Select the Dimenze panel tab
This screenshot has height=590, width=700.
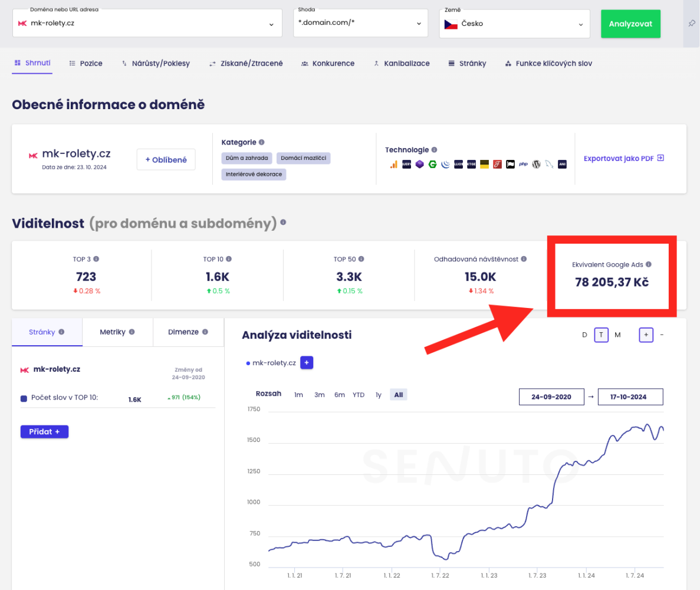[188, 332]
